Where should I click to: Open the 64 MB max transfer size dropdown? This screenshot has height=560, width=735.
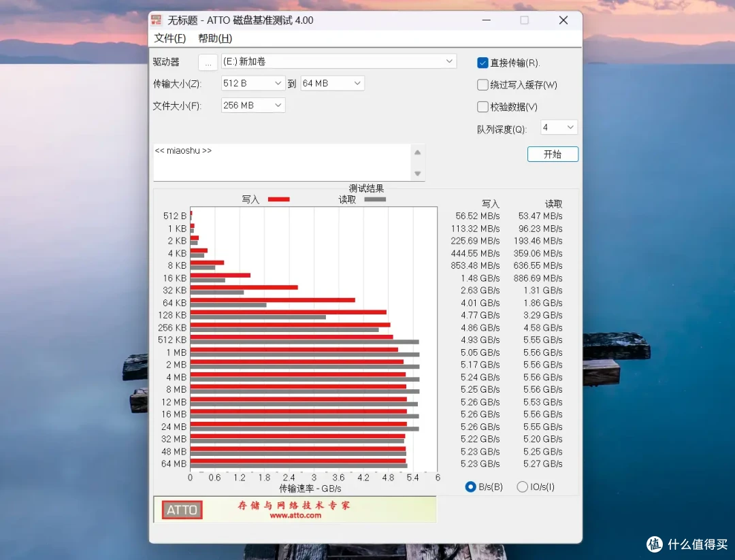332,84
